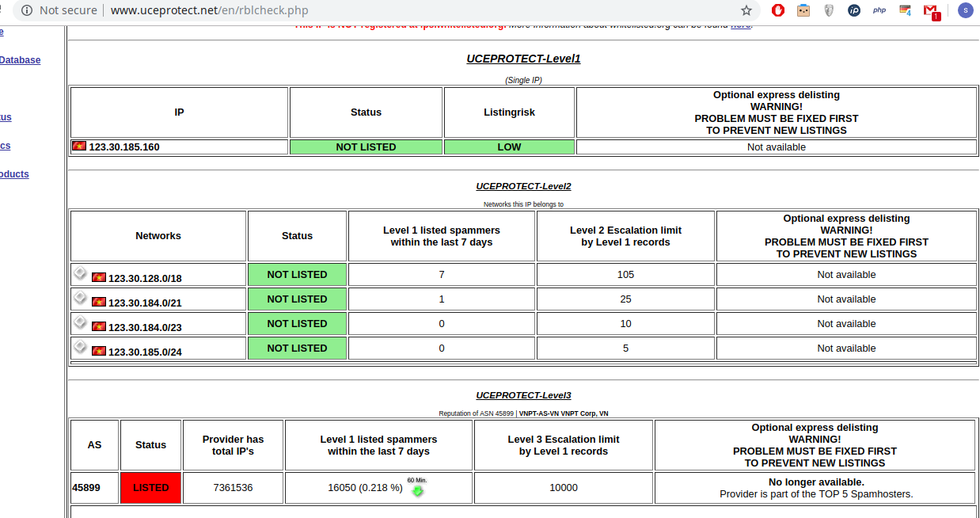The width and height of the screenshot is (980, 518).
Task: Open the German flag extension with badge 4
Action: [x=905, y=10]
